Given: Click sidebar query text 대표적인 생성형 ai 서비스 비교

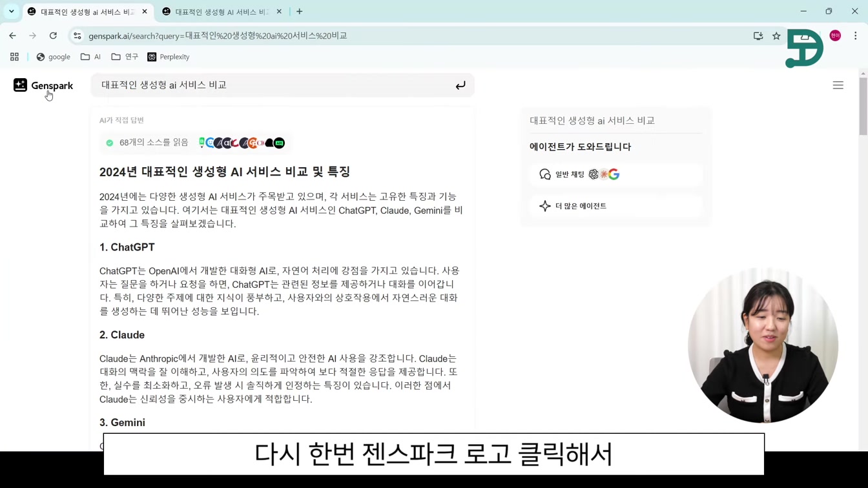Looking at the screenshot, I should point(592,121).
